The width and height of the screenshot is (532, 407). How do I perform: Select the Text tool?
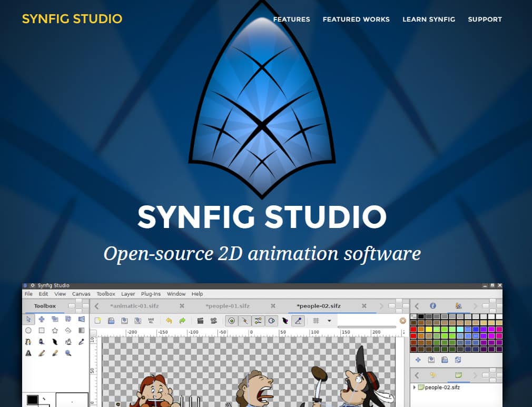[x=28, y=353]
